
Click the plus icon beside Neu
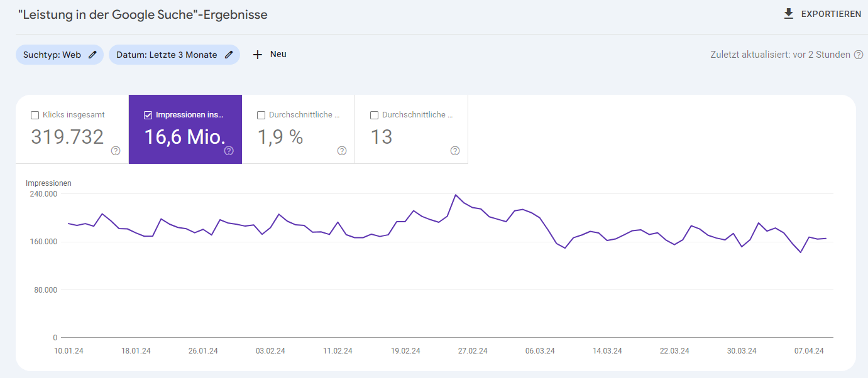257,54
